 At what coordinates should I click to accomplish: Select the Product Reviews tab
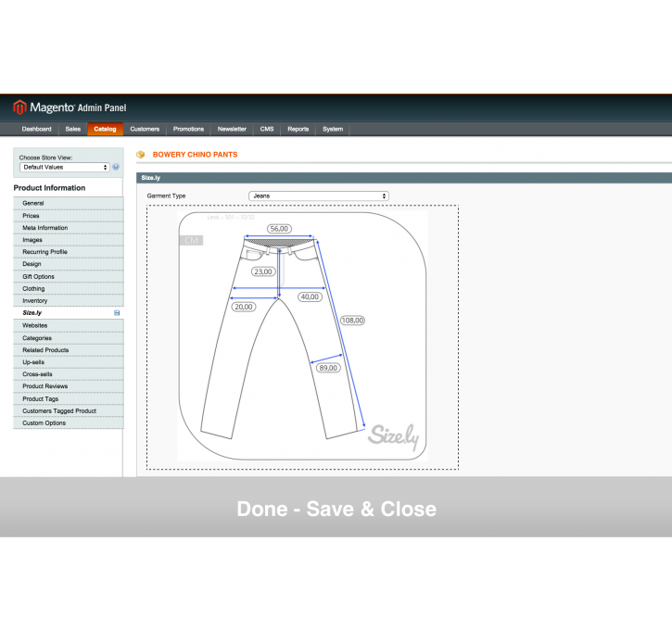pyautogui.click(x=69, y=386)
